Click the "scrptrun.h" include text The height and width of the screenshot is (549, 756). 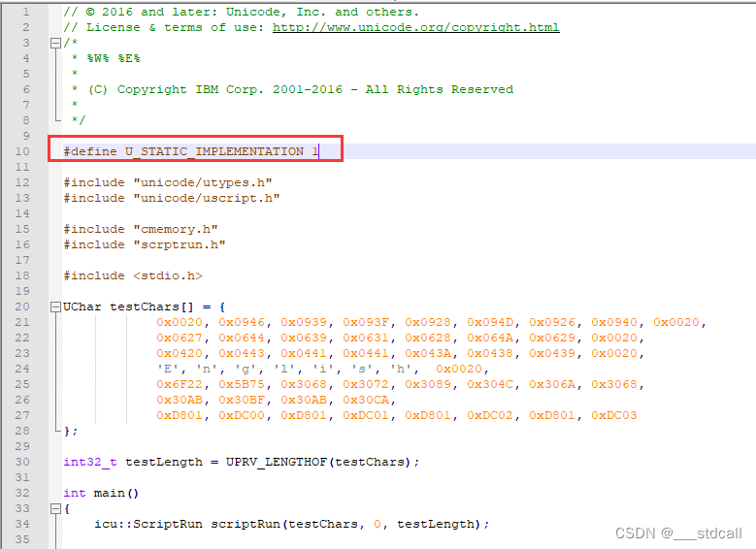[180, 244]
